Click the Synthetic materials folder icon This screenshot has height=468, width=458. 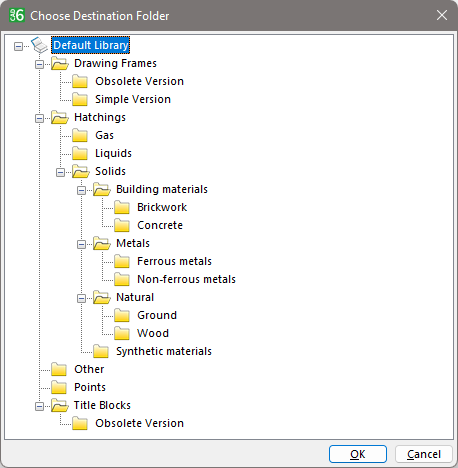(101, 351)
